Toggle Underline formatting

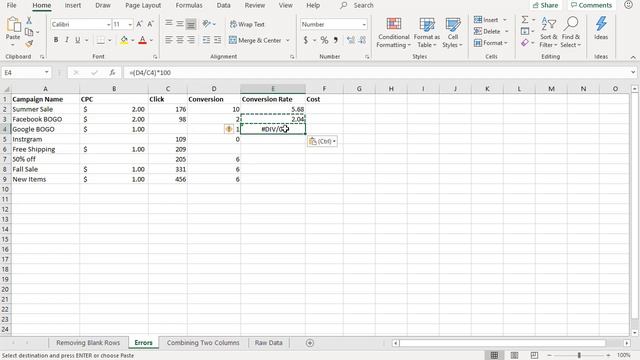click(x=77, y=40)
